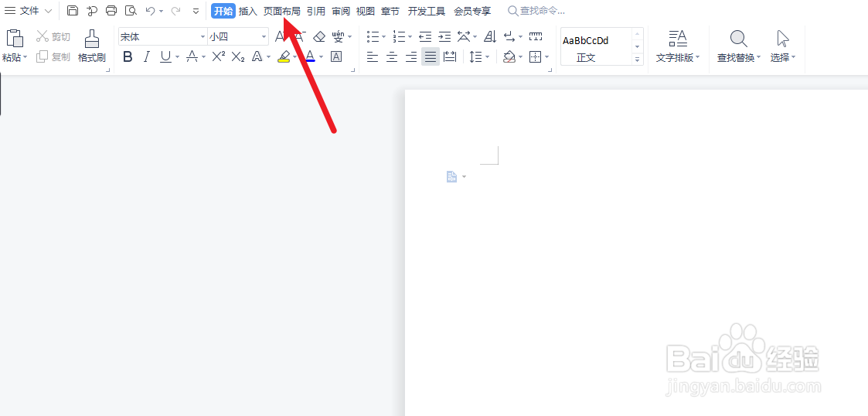Image resolution: width=868 pixels, height=416 pixels.
Task: Open the 文件 menu
Action: (29, 11)
